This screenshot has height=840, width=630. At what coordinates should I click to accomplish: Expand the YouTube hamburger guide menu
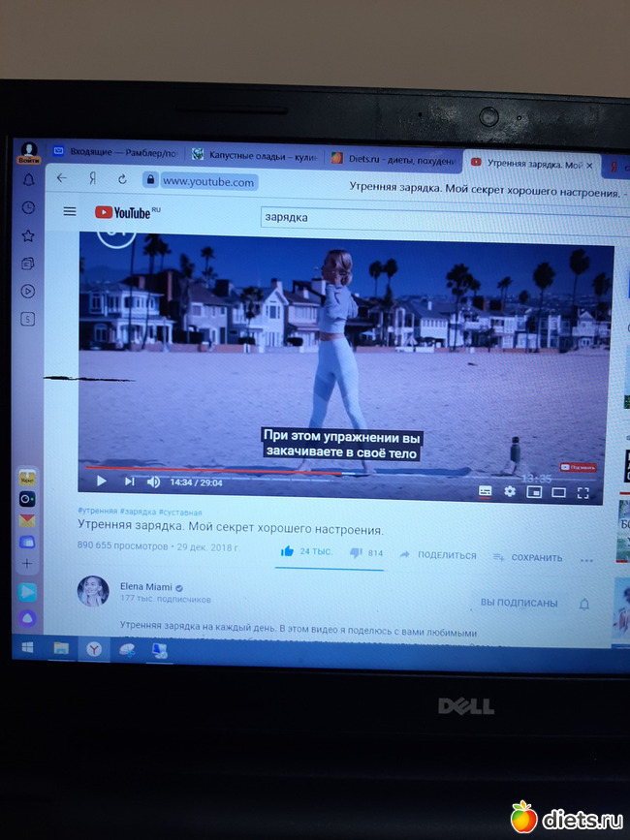(x=70, y=210)
